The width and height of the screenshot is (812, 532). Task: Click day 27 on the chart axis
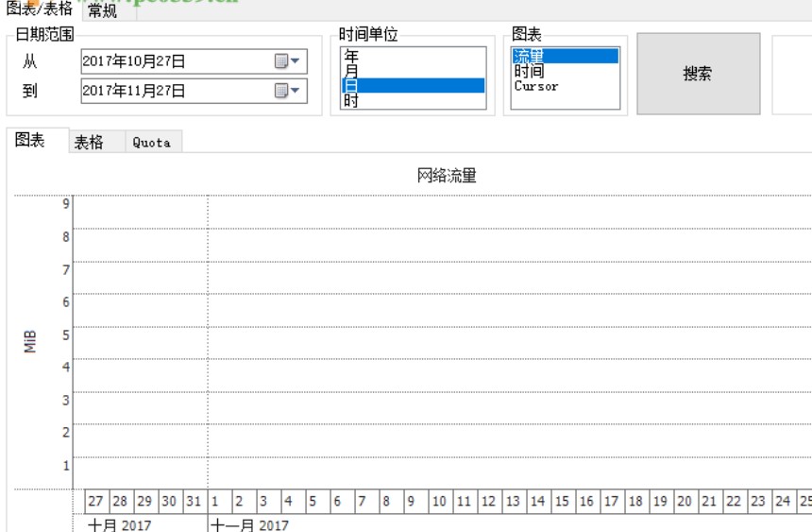[x=95, y=501]
